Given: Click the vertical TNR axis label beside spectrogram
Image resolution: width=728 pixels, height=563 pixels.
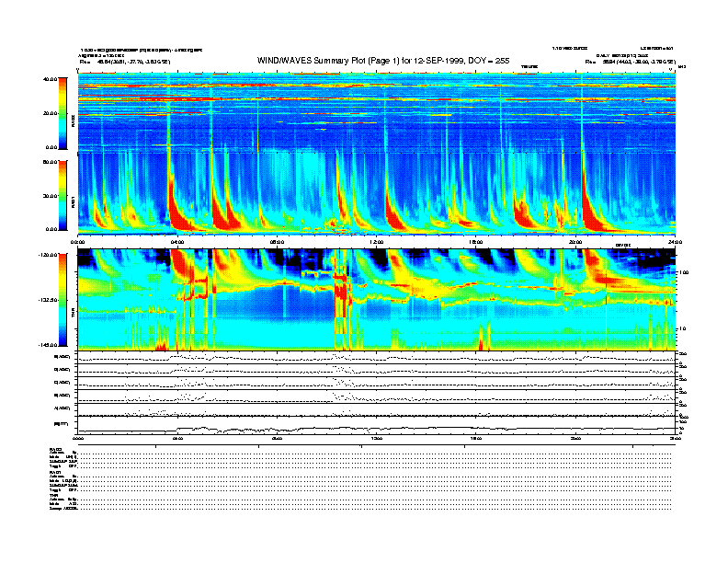Looking at the screenshot, I should pos(73,315).
